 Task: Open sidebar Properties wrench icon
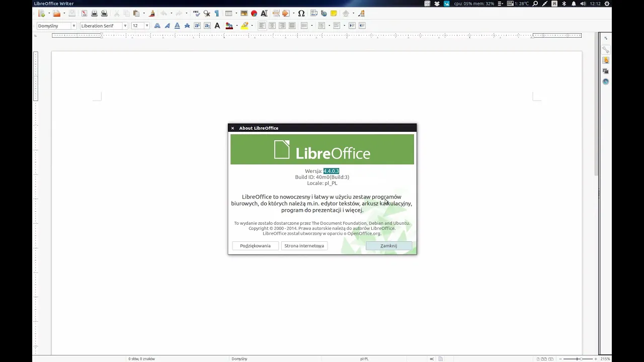coord(606,50)
